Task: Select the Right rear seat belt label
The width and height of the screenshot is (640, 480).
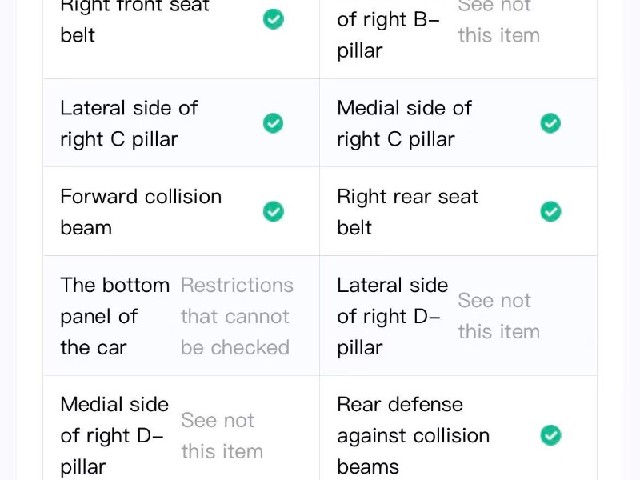Action: (407, 212)
